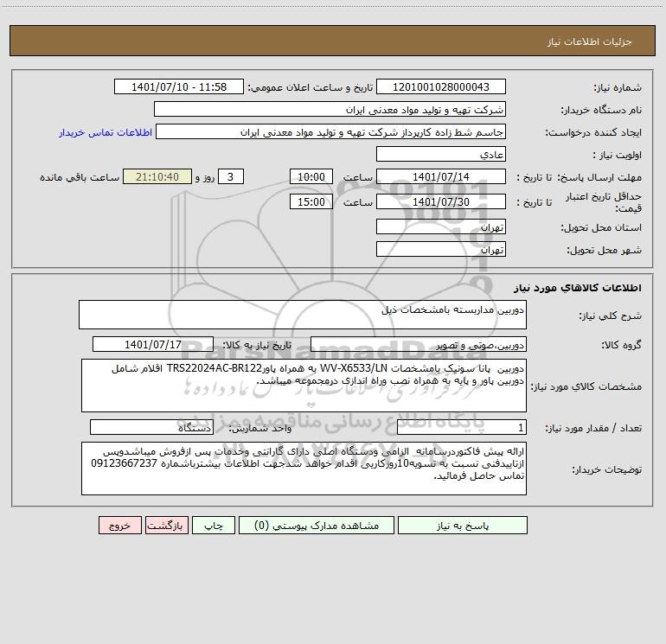
Task: Click the جزئیات اطلاعات نیاز header title
Action: pos(590,41)
